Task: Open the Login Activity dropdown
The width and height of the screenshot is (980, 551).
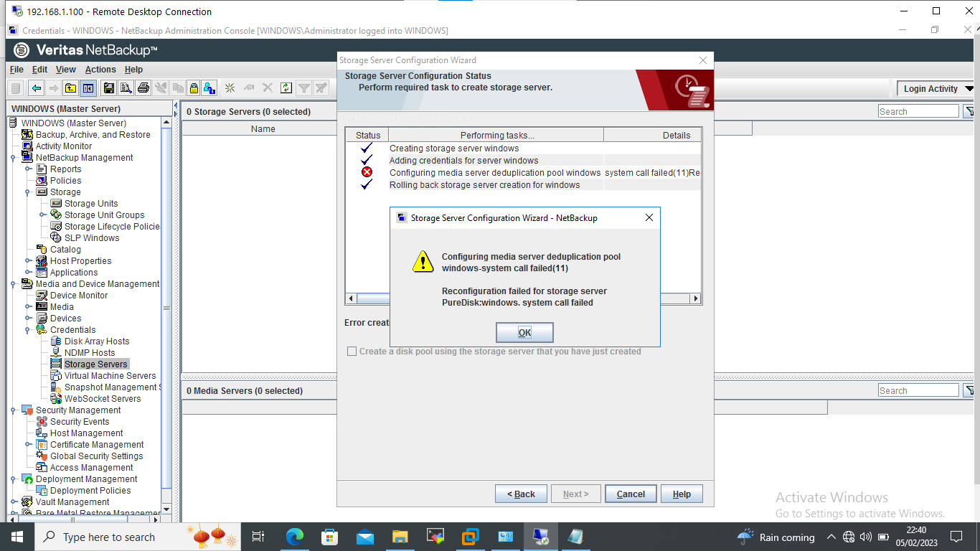Action: (x=937, y=88)
